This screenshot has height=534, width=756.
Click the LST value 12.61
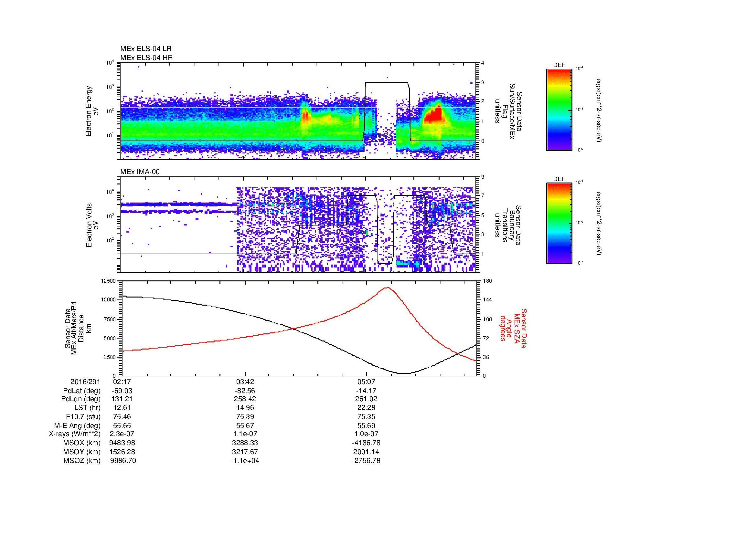point(122,408)
